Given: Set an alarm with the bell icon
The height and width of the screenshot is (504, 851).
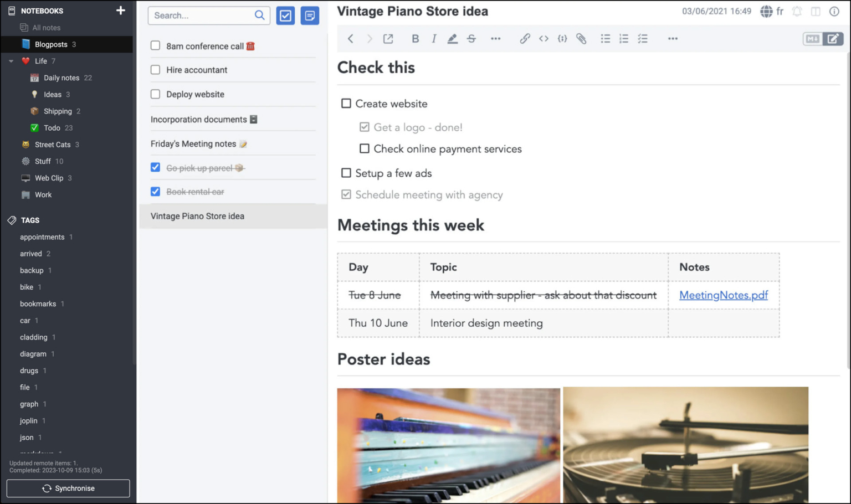Looking at the screenshot, I should coord(797,11).
